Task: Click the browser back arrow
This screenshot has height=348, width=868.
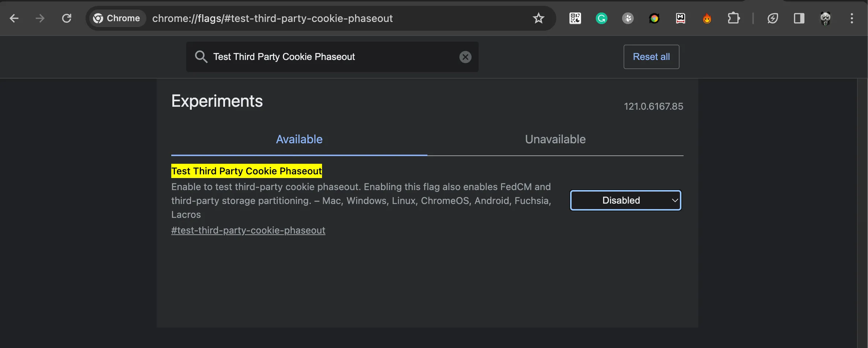Action: (14, 18)
